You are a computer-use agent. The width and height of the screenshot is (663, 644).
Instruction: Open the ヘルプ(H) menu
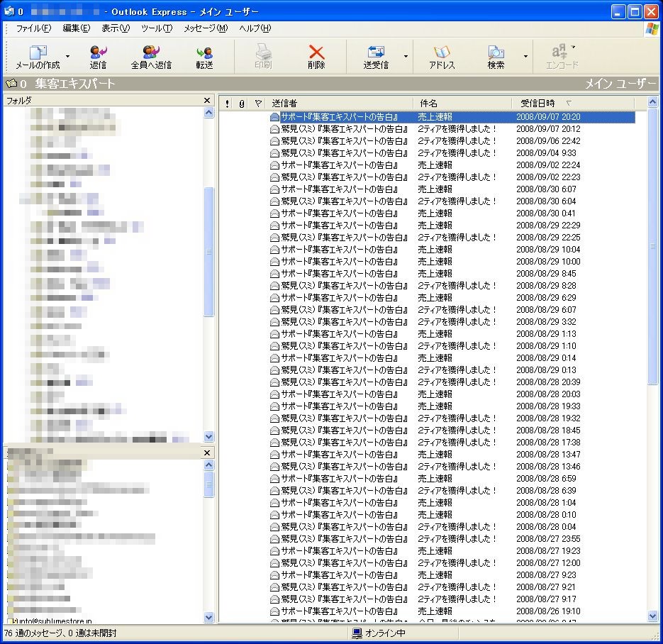tap(255, 28)
